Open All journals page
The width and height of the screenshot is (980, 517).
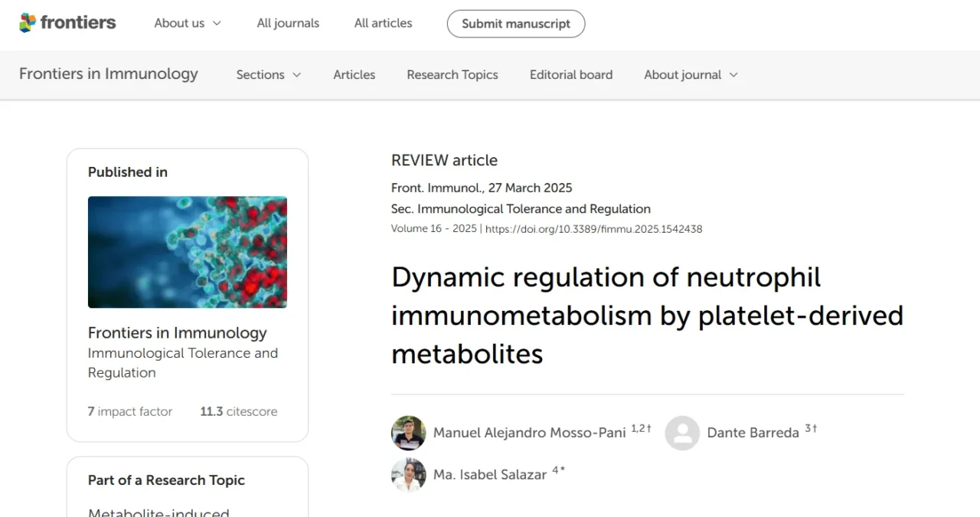(x=288, y=23)
